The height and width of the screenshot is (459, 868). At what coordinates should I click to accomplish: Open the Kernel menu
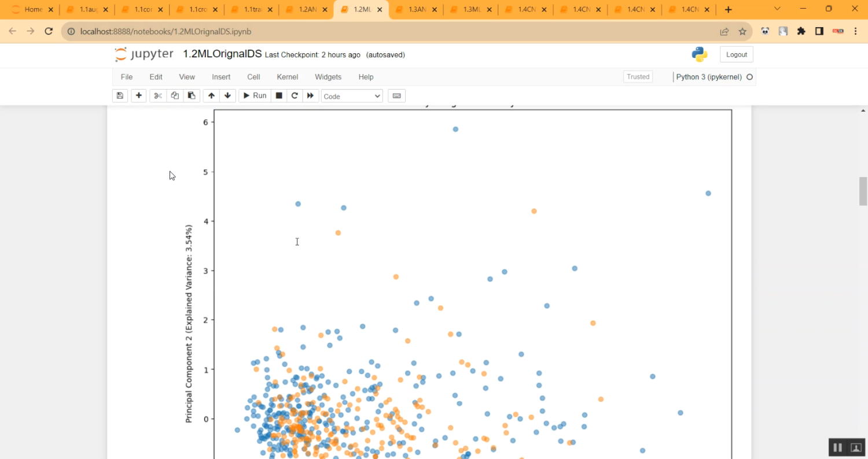click(x=287, y=77)
